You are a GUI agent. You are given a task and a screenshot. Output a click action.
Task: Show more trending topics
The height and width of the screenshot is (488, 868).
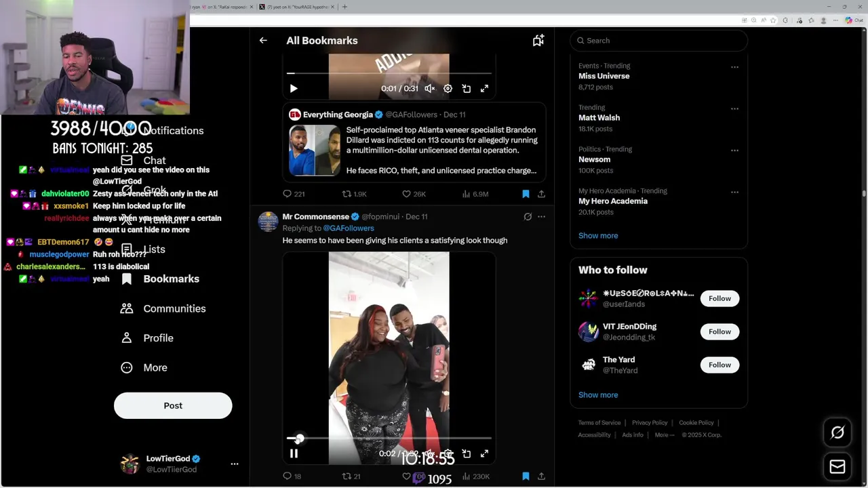(598, 236)
